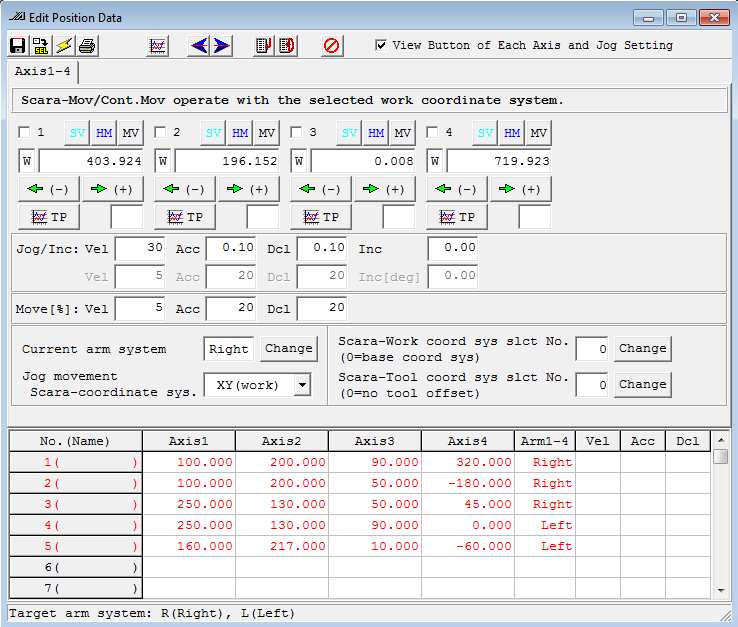Jog axis 3 in minus direction
The height and width of the screenshot is (627, 738).
click(x=321, y=189)
